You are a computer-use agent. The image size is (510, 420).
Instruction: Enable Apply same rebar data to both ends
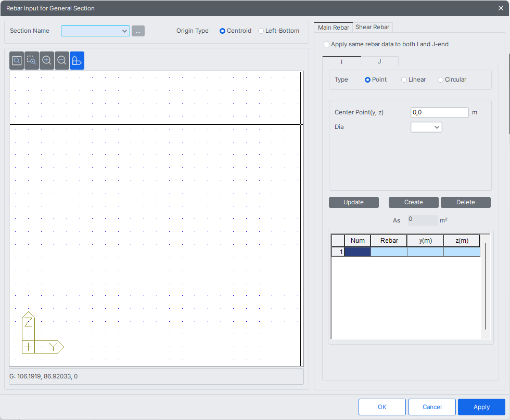click(x=386, y=45)
